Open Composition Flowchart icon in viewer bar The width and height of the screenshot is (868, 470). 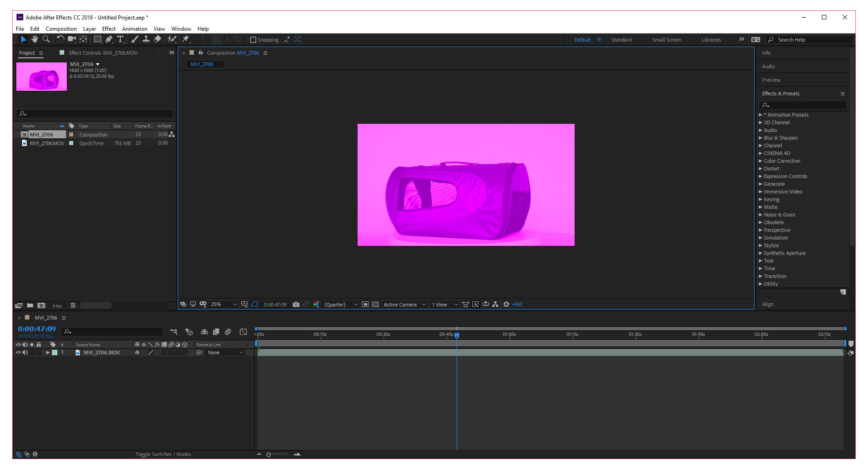(495, 305)
